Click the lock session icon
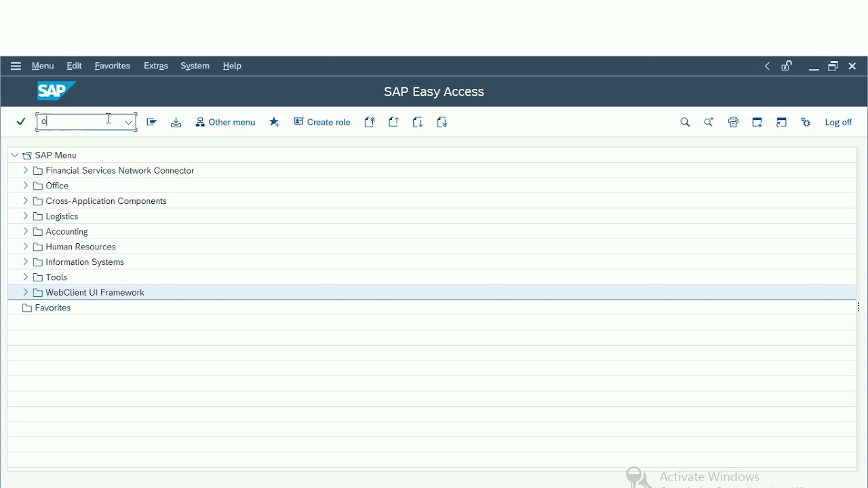The image size is (868, 488). point(787,66)
